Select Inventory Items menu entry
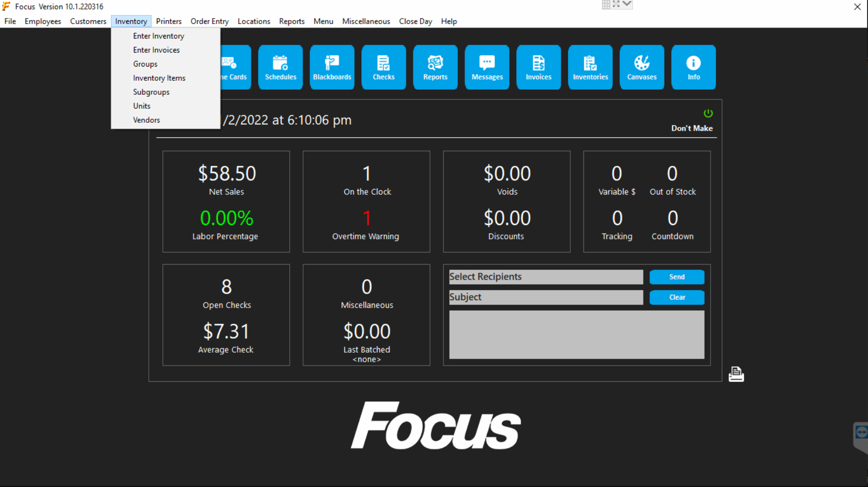Image resolution: width=868 pixels, height=487 pixels. [x=165, y=78]
